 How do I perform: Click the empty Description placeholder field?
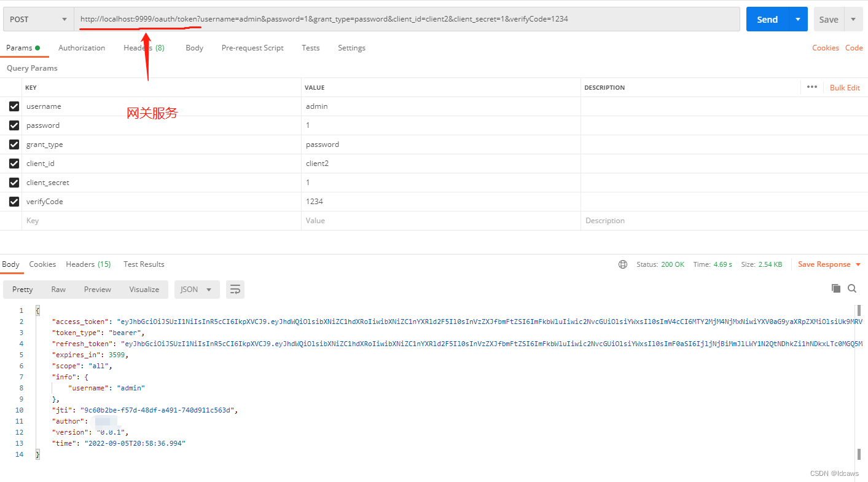[x=724, y=221]
